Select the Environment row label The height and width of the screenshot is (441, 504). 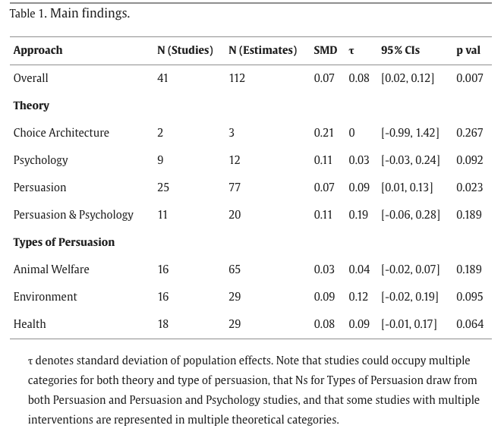tap(45, 297)
